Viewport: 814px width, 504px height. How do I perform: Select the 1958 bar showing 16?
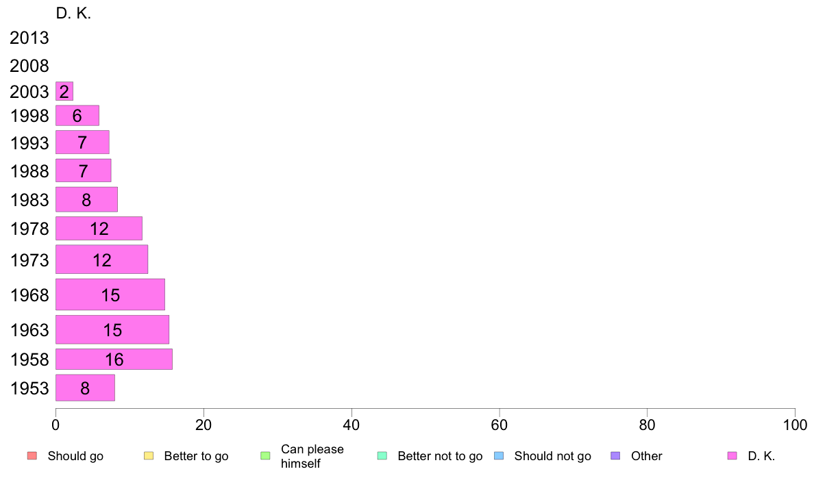(114, 360)
